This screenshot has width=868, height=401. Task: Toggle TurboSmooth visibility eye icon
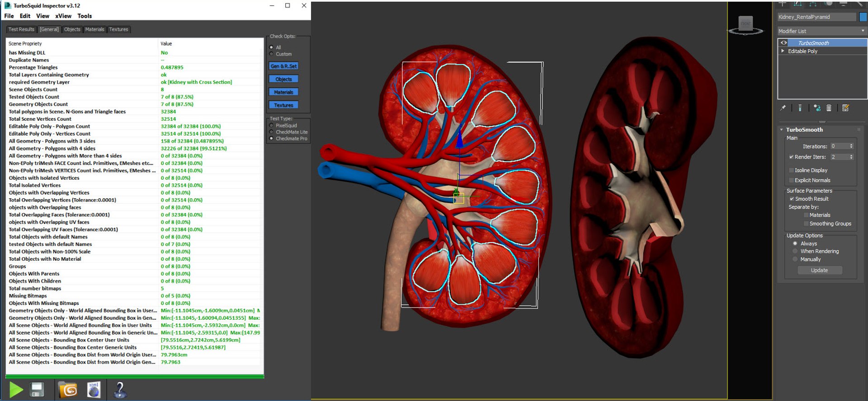(x=784, y=43)
